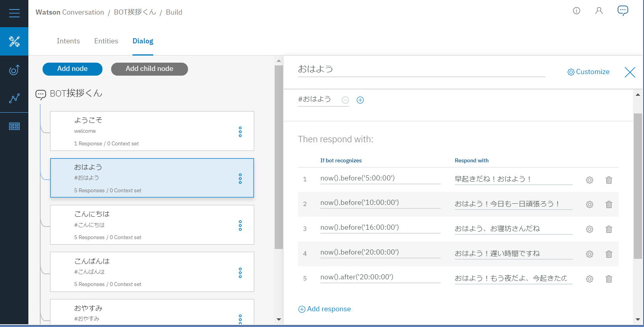The height and width of the screenshot is (327, 644).
Task: Open the hamburger navigation menu
Action: (x=14, y=13)
